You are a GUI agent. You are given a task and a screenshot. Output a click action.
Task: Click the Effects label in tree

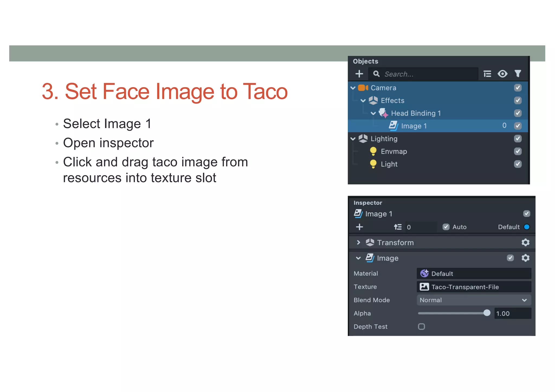tap(392, 100)
